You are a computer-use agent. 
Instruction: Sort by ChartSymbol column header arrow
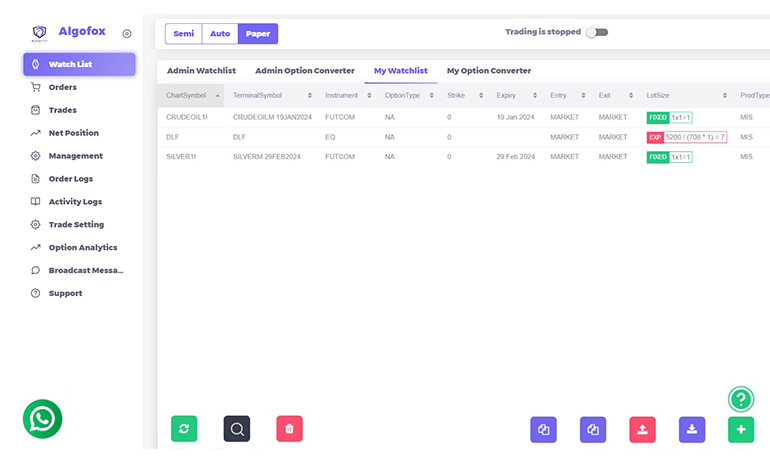click(x=218, y=95)
